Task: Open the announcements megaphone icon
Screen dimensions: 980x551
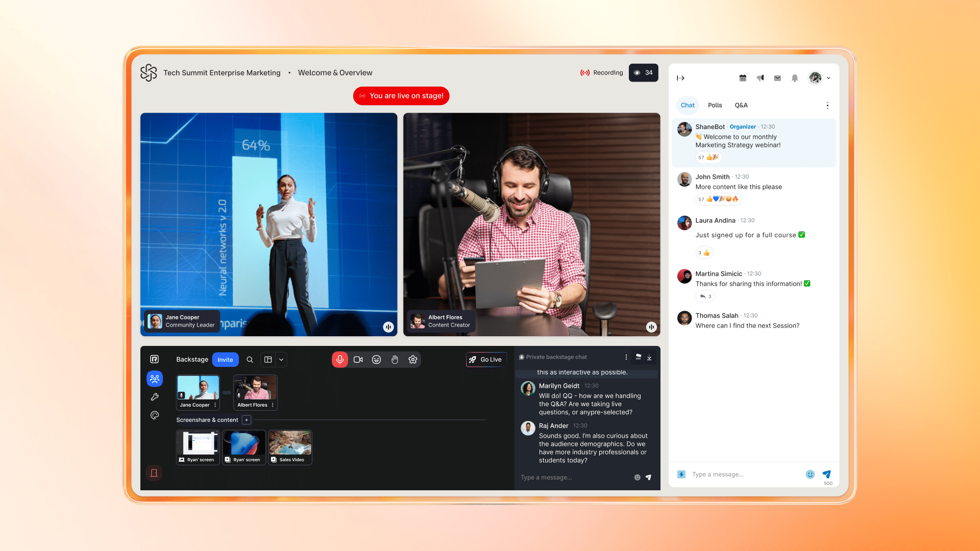Action: click(x=760, y=78)
